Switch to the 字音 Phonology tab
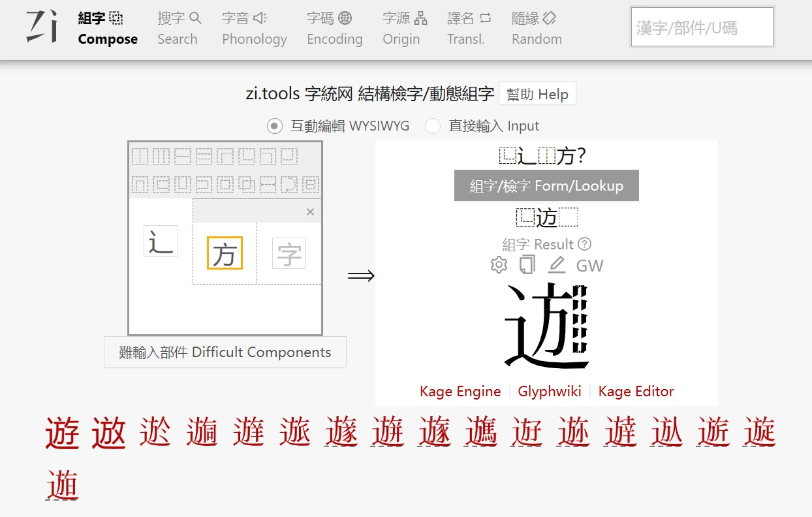The height and width of the screenshot is (517, 812). click(x=255, y=29)
